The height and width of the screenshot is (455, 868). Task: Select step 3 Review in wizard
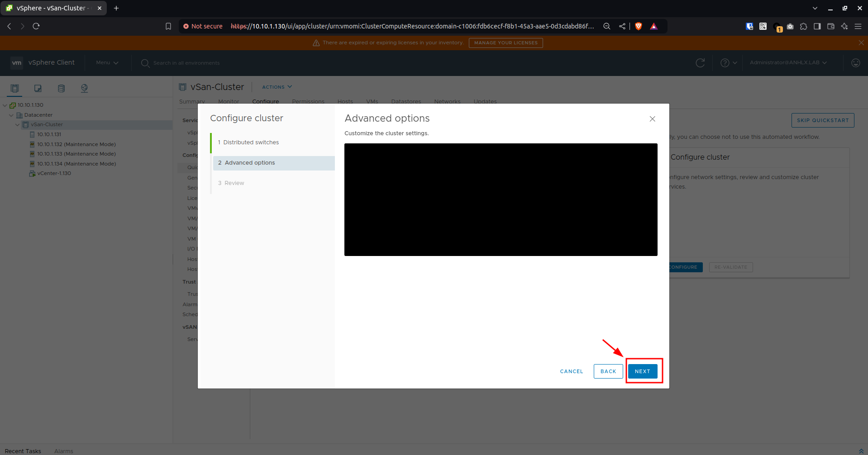click(x=231, y=183)
